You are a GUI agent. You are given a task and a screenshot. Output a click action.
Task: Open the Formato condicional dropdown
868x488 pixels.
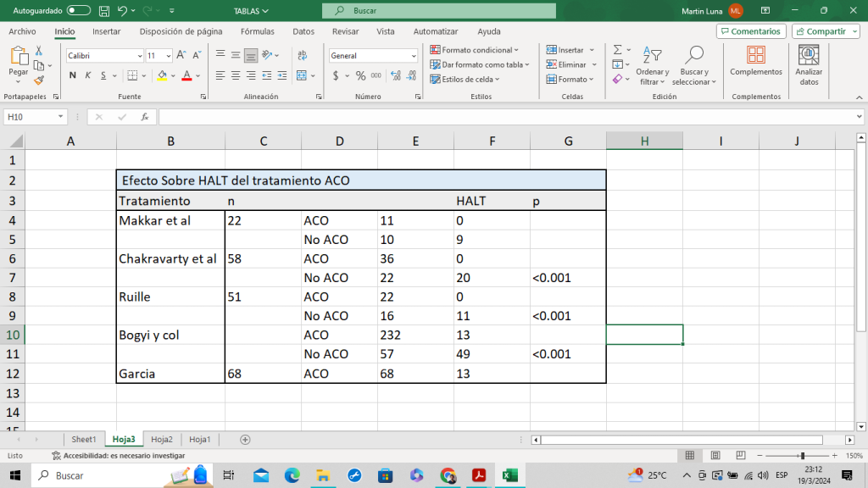tap(479, 50)
